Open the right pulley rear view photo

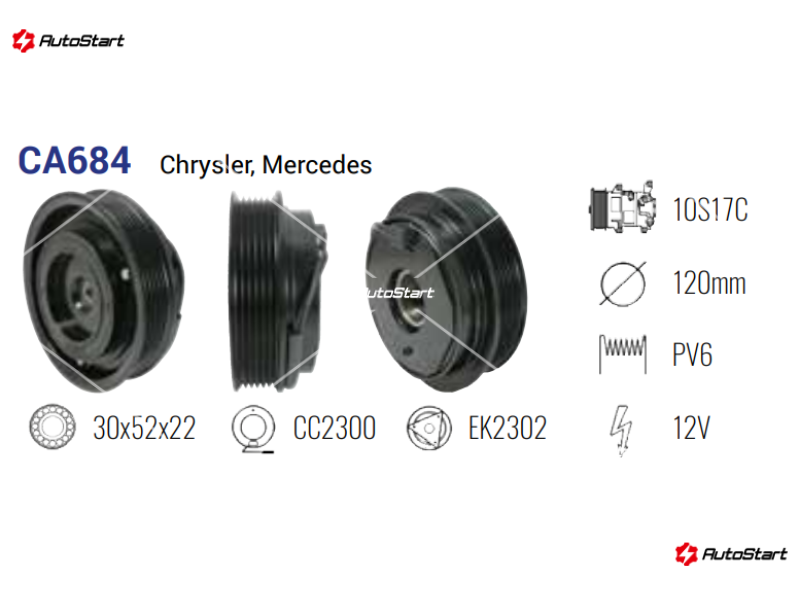pos(446,290)
